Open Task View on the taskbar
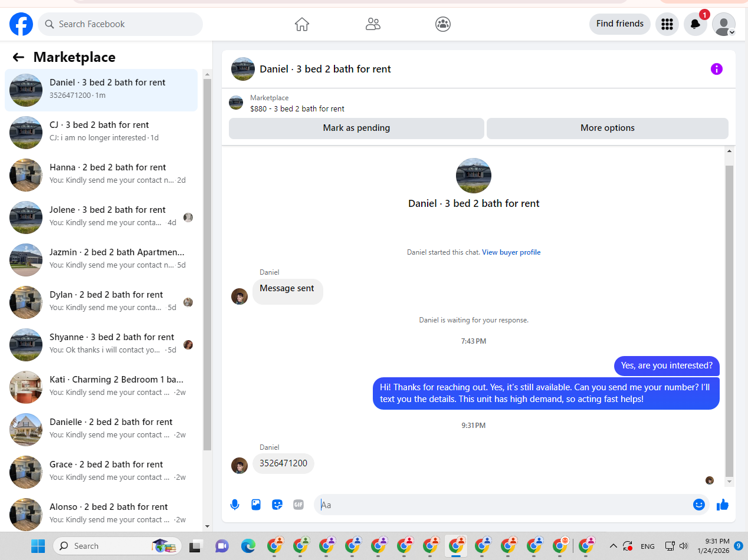This screenshot has width=748, height=560. (196, 546)
